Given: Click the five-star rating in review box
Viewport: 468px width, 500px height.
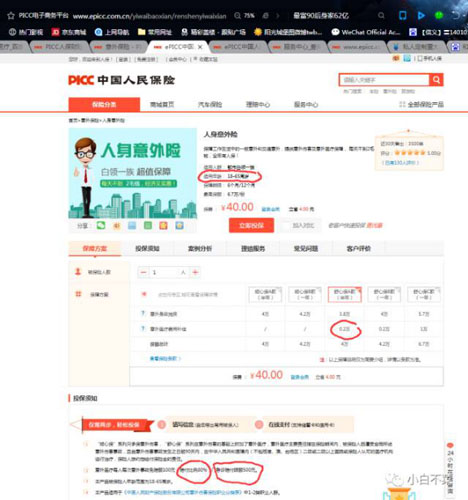Looking at the screenshot, I should point(410,153).
